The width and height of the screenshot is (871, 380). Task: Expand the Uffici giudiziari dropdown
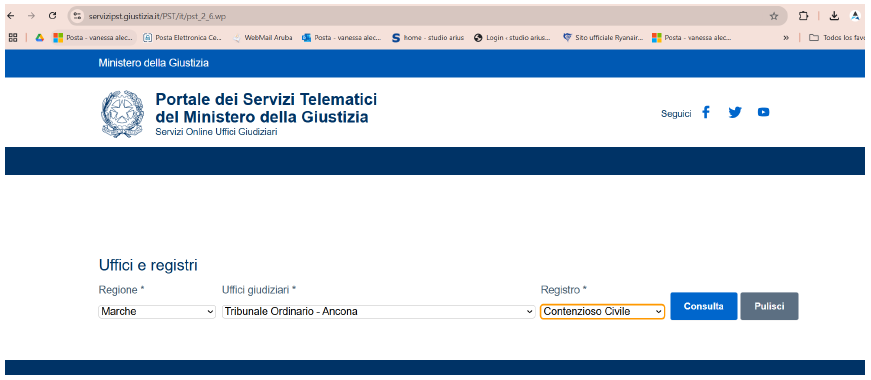tap(378, 312)
